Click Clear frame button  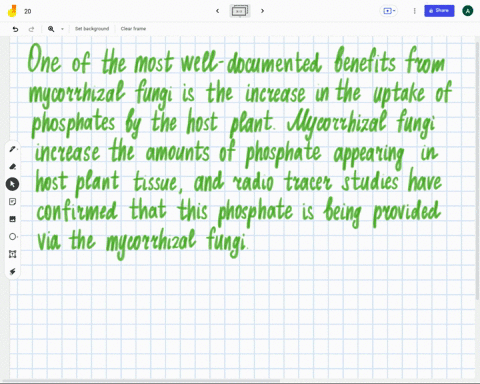point(133,29)
